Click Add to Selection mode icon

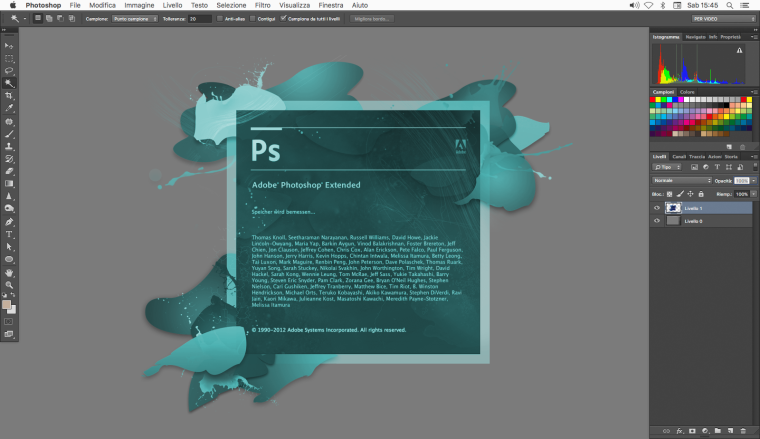49,18
